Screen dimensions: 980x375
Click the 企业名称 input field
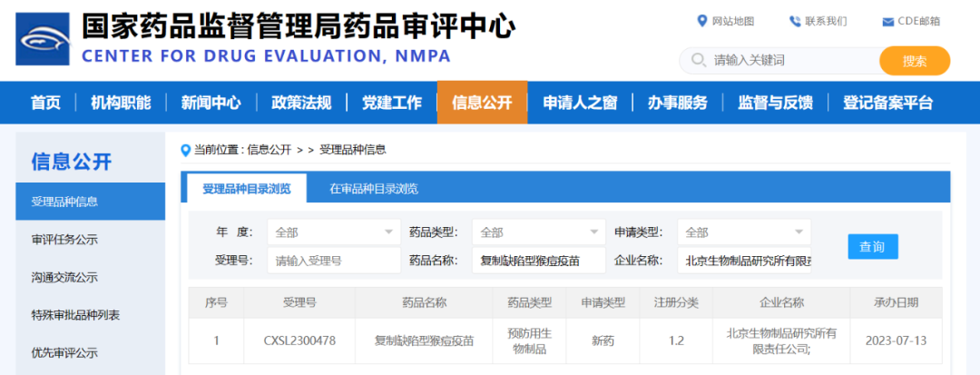point(744,261)
